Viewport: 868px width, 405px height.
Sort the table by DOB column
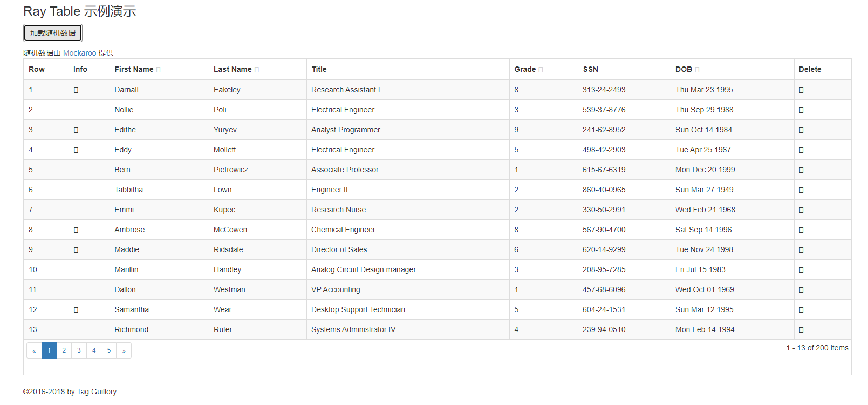coord(697,70)
